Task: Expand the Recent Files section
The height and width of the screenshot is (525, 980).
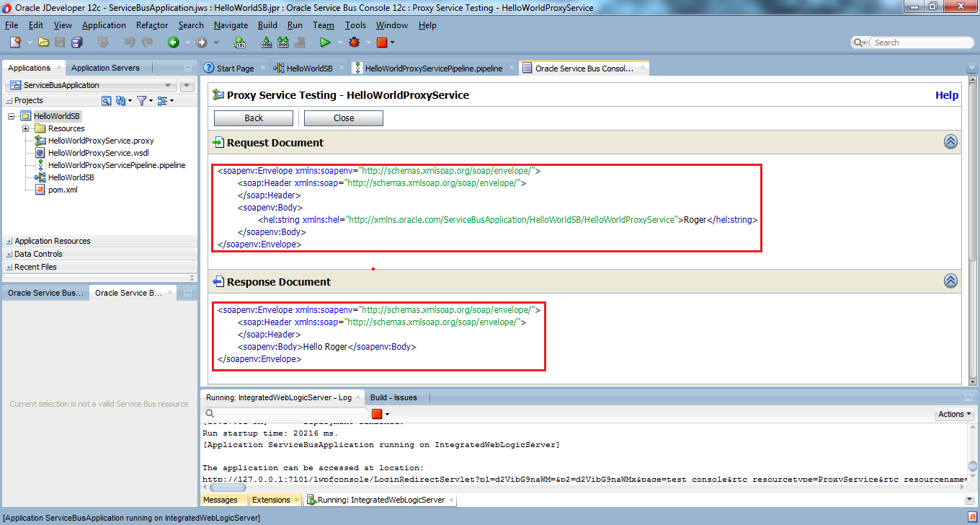Action: pyautogui.click(x=9, y=268)
